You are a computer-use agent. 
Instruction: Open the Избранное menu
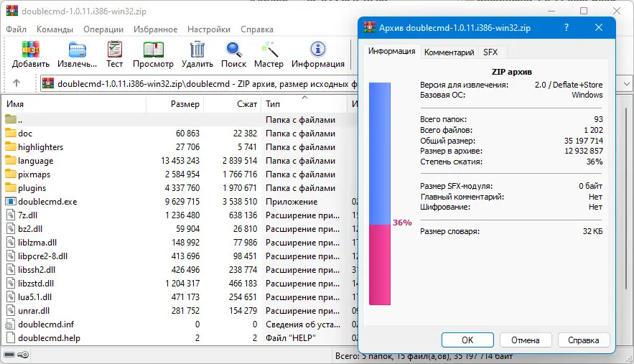pyautogui.click(x=155, y=29)
